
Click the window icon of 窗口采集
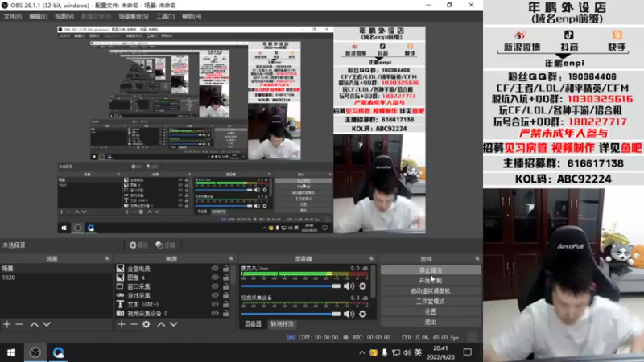click(x=120, y=286)
